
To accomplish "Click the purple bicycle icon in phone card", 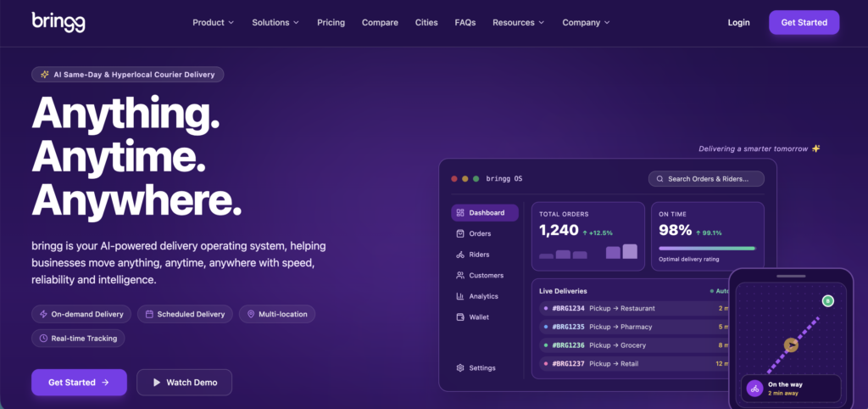I will 754,389.
